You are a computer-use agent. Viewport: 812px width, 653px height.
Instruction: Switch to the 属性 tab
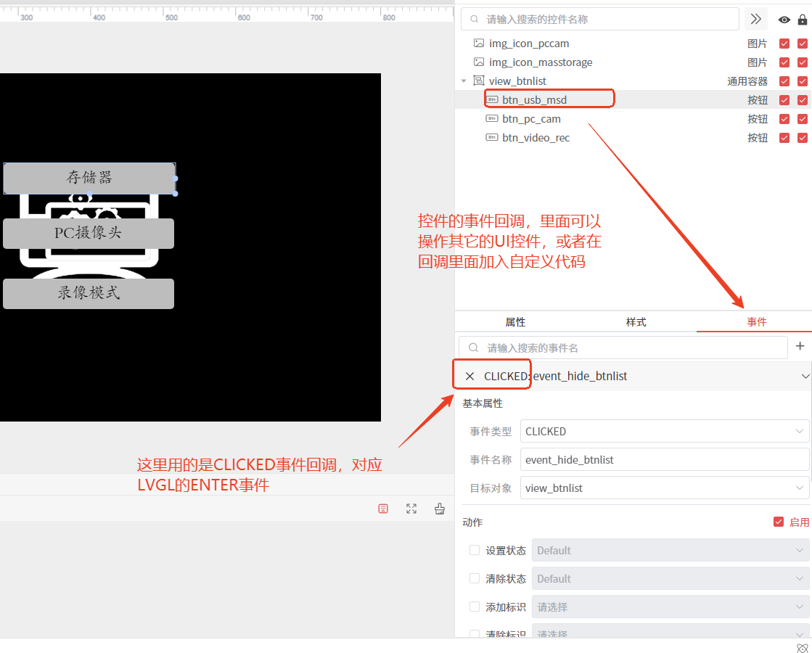[x=515, y=322]
